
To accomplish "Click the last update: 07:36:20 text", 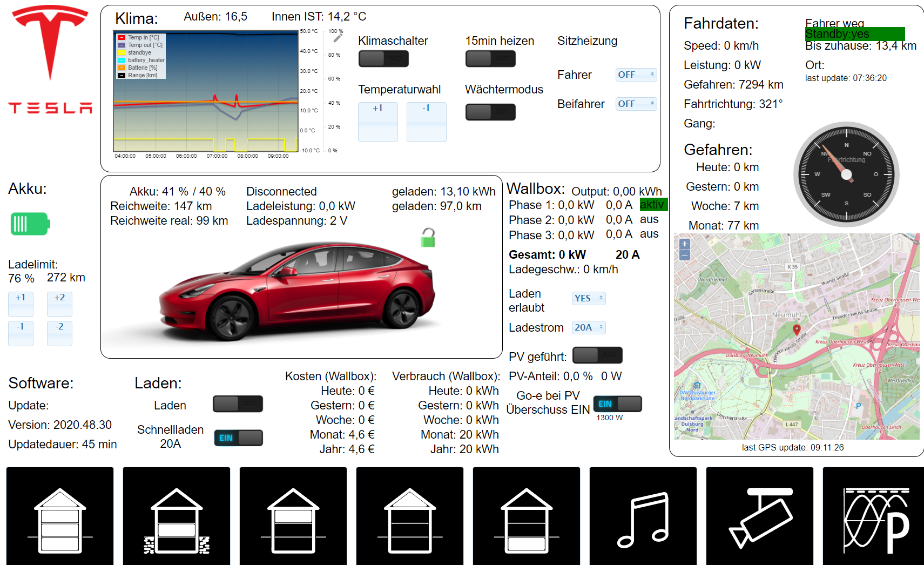I will click(846, 78).
